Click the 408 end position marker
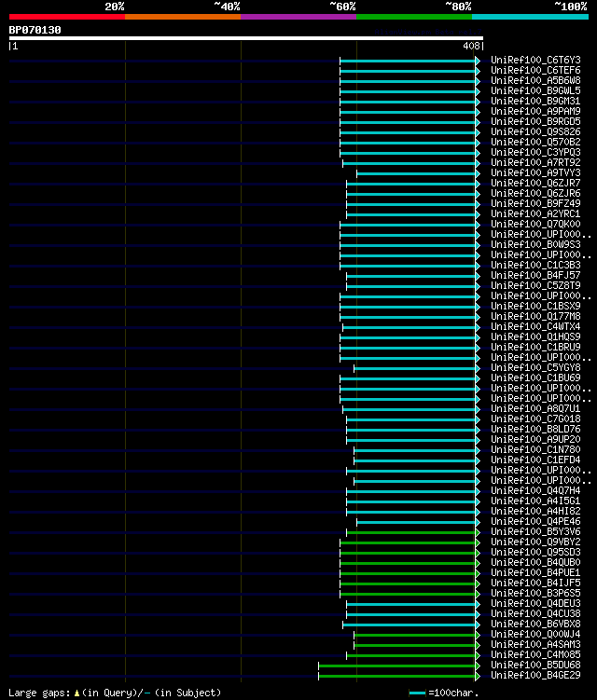Viewport: 597px width, 700px height. point(471,46)
